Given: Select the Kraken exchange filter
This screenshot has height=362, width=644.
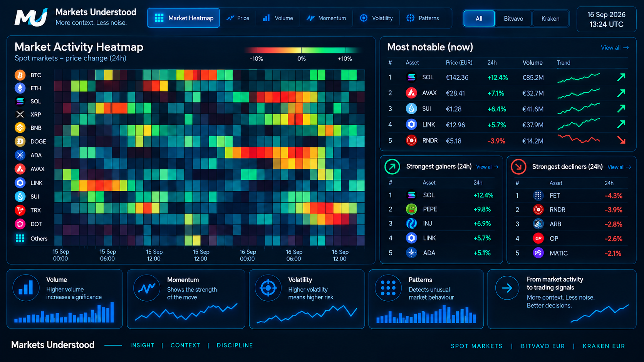Looking at the screenshot, I should [x=550, y=18].
